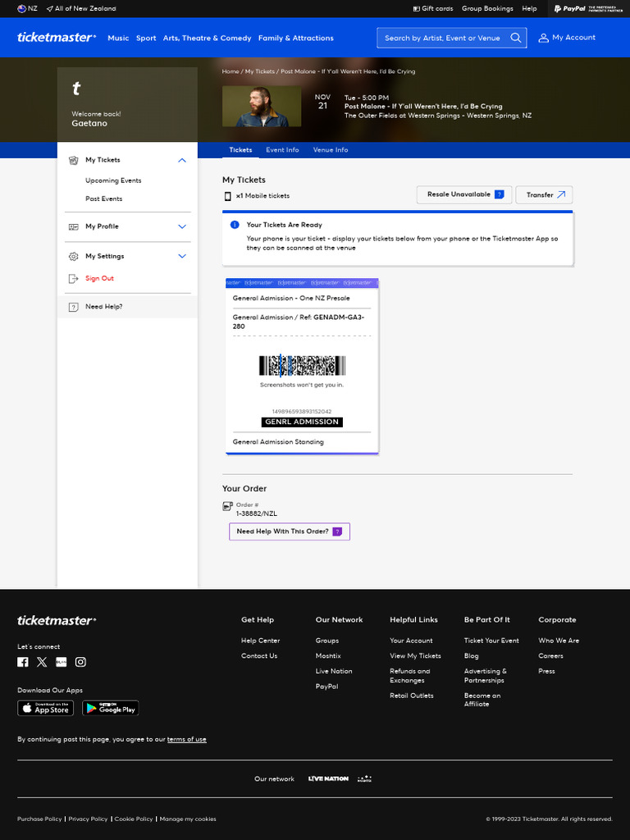630x840 pixels.
Task: Open the Privacy Policy footer link
Action: tap(88, 819)
